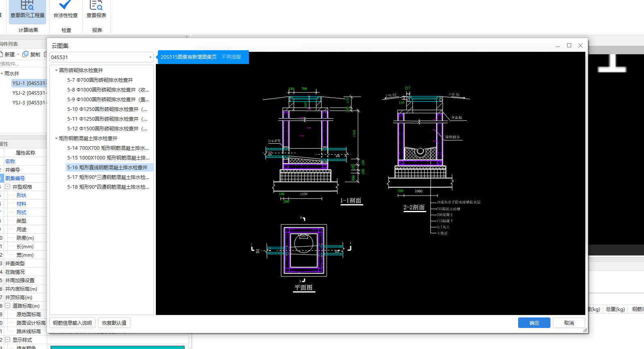The image size is (644, 349).
Task: Click the component search field
Action: tap(23, 64)
